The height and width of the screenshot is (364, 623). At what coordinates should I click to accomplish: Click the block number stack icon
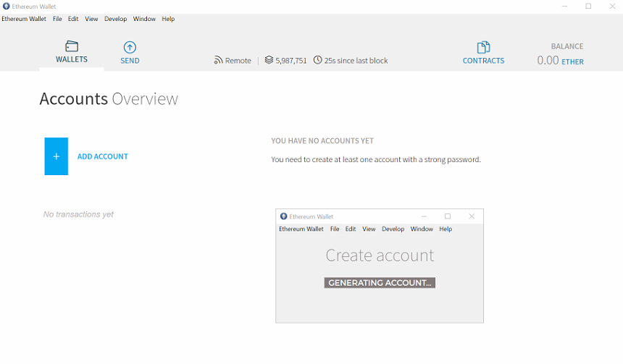pos(269,60)
